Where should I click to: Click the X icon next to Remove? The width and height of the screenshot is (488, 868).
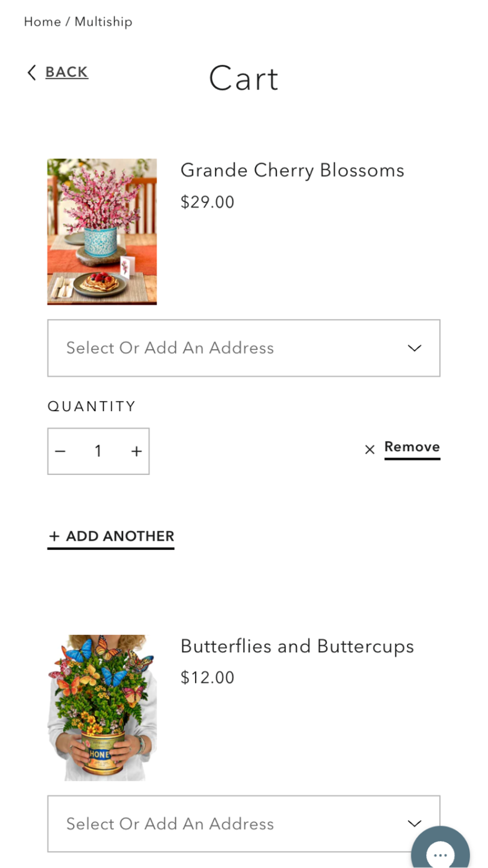(369, 449)
